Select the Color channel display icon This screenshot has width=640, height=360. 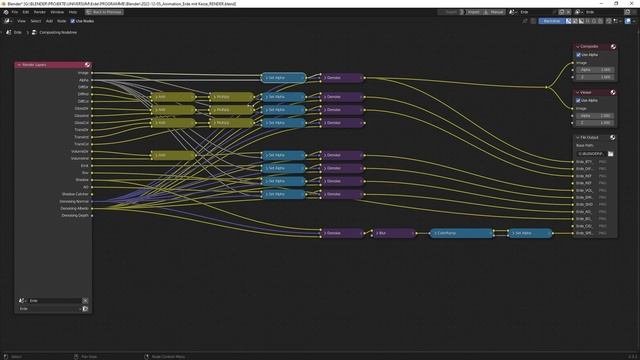coord(575,21)
